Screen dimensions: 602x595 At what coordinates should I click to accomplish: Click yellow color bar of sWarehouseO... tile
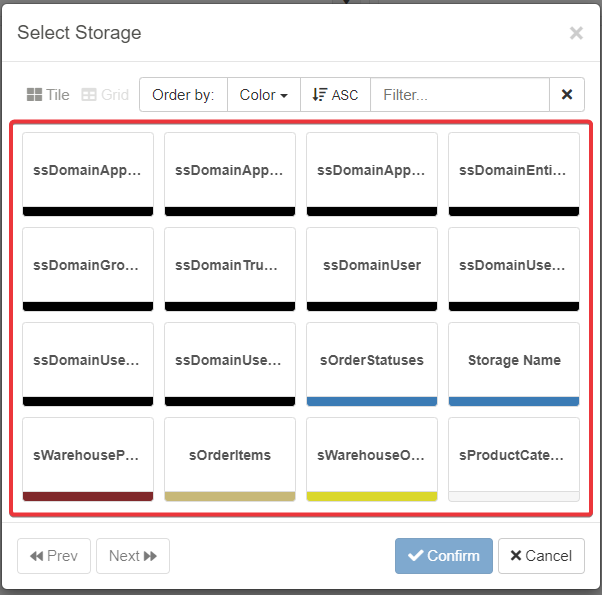point(372,496)
